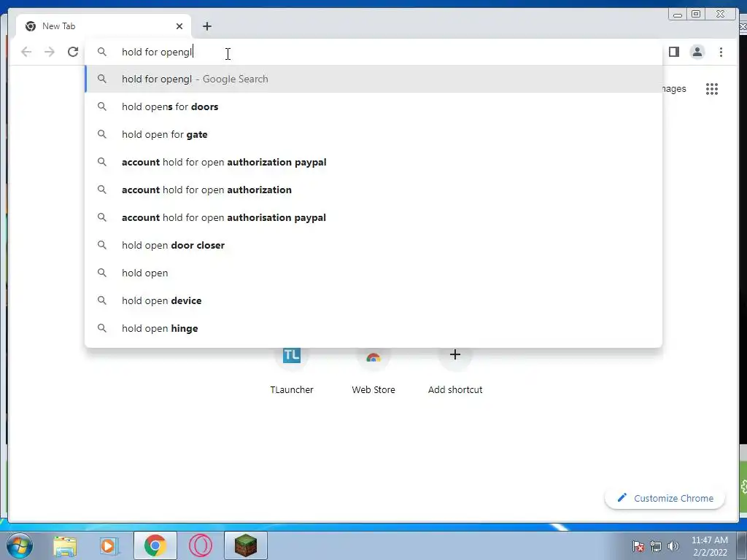Minimize the Chrome window
Viewport: 747px width, 560px height.
678,15
